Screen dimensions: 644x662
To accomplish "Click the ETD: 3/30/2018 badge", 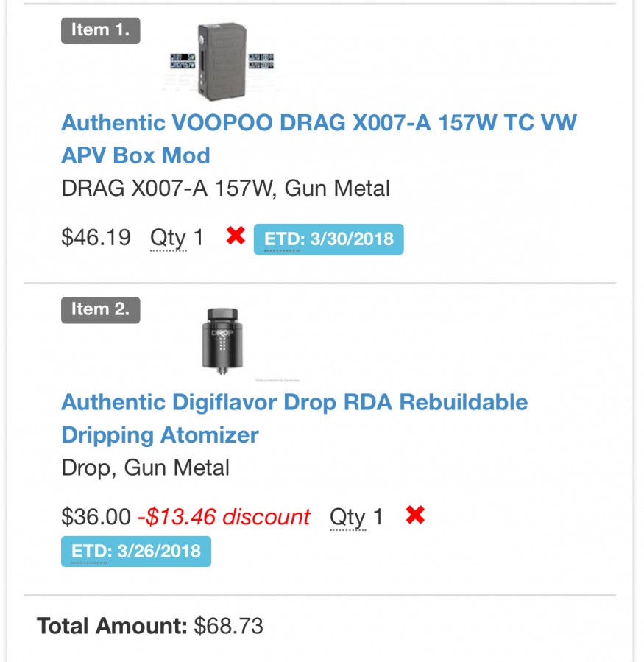I will 328,239.
